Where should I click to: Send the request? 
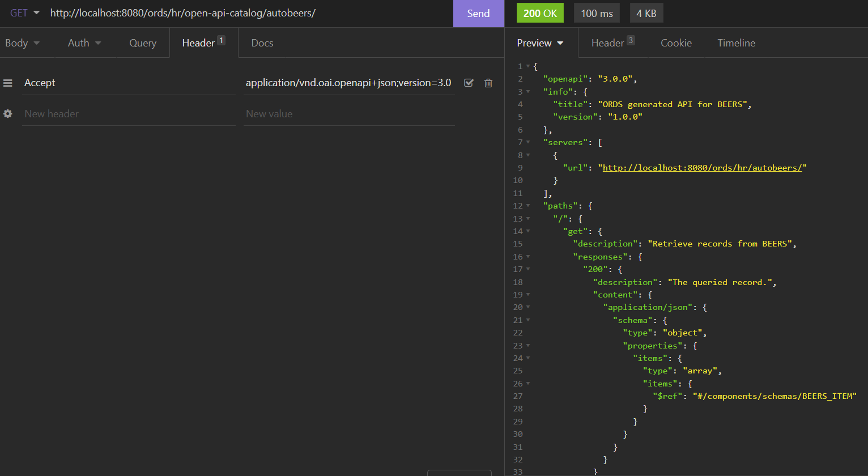click(x=478, y=14)
